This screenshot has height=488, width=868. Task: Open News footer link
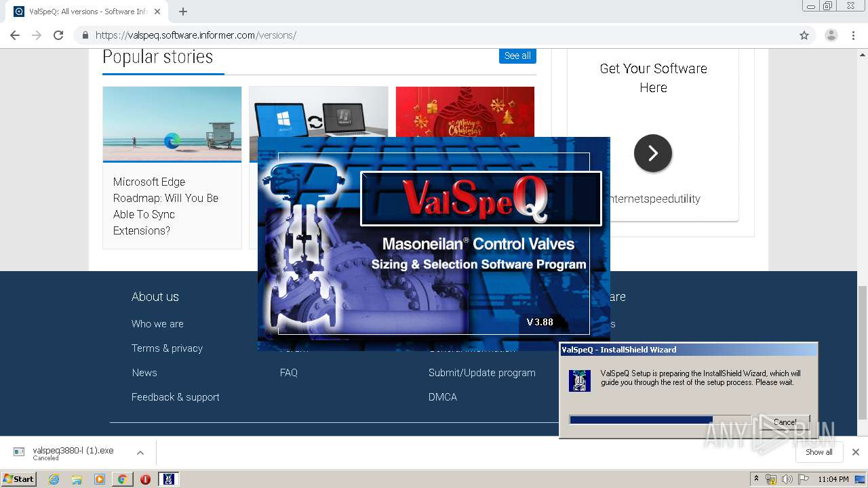[144, 373]
